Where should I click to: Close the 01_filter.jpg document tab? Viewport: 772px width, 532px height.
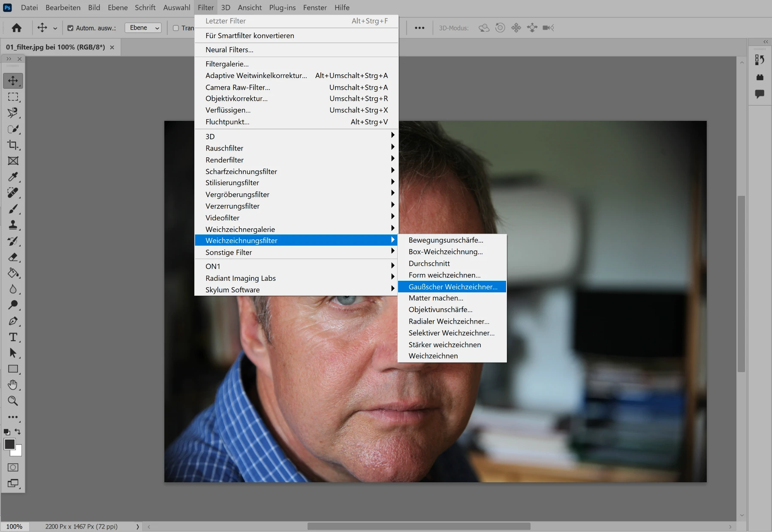(112, 47)
